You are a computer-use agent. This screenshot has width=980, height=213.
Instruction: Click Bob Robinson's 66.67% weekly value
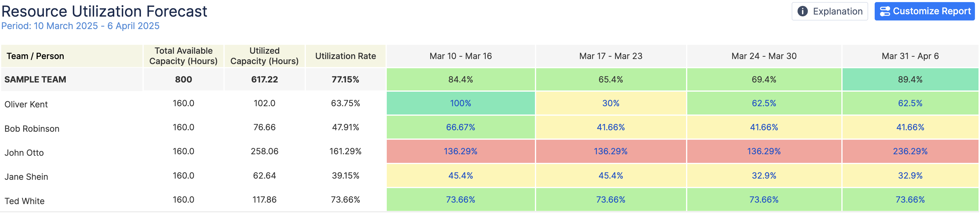coord(460,127)
